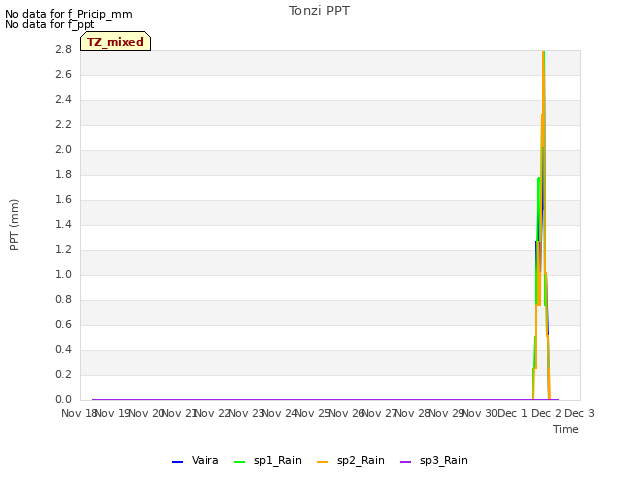
Task: Click the Nov 24 x-axis date label
Action: point(279,413)
